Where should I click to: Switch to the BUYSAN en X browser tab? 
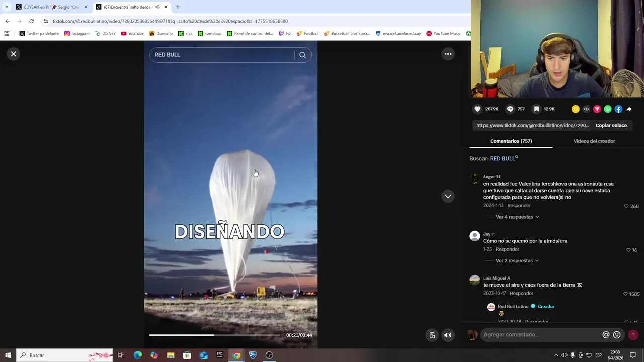coord(51,7)
